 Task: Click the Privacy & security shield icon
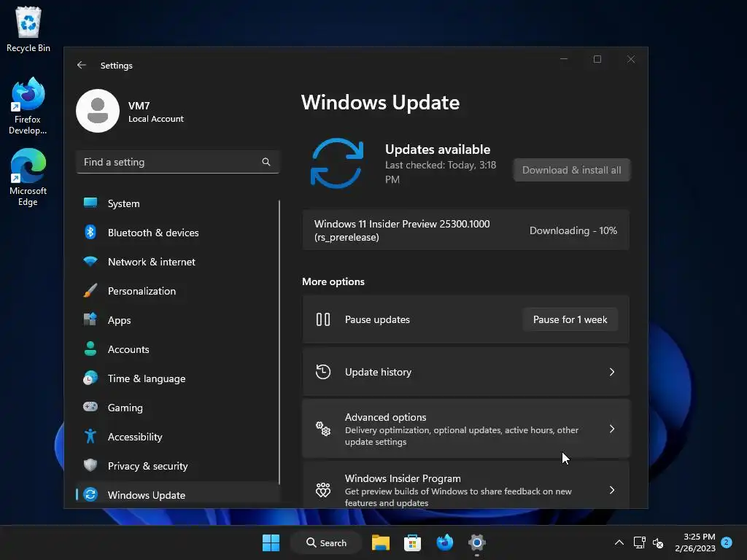[90, 465]
